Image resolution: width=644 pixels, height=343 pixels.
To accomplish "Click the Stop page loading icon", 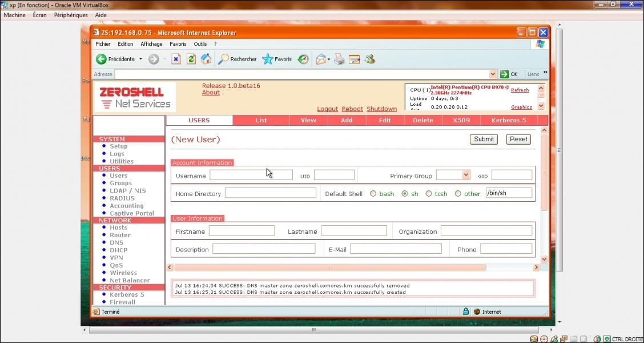I will 176,59.
